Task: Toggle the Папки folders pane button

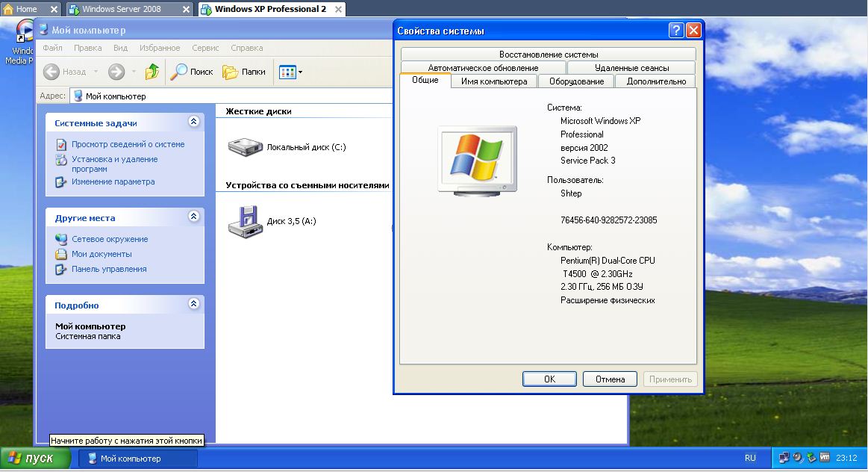Action: (243, 72)
